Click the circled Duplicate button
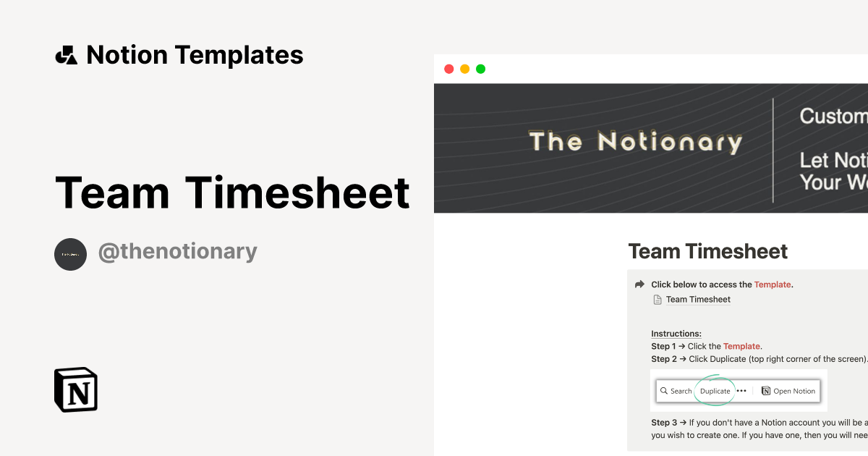The image size is (868, 456). pos(715,391)
